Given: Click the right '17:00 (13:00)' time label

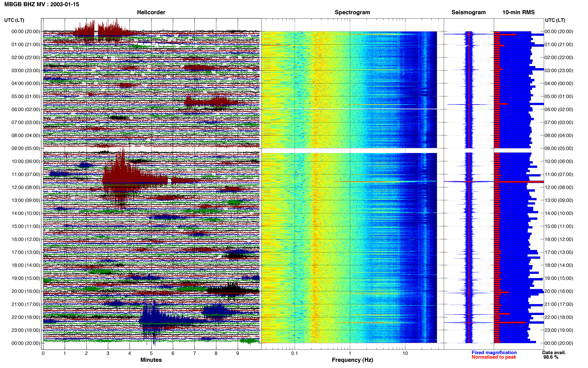Looking at the screenshot, I should point(559,252).
